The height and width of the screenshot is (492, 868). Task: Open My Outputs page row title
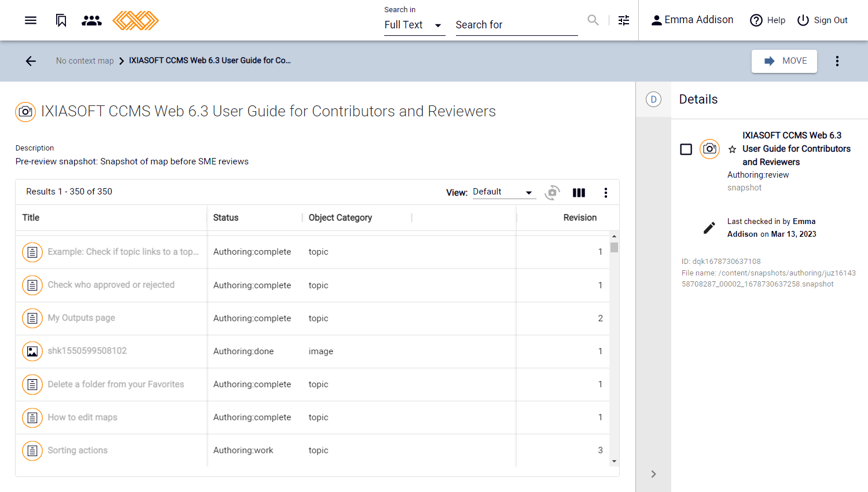82,318
